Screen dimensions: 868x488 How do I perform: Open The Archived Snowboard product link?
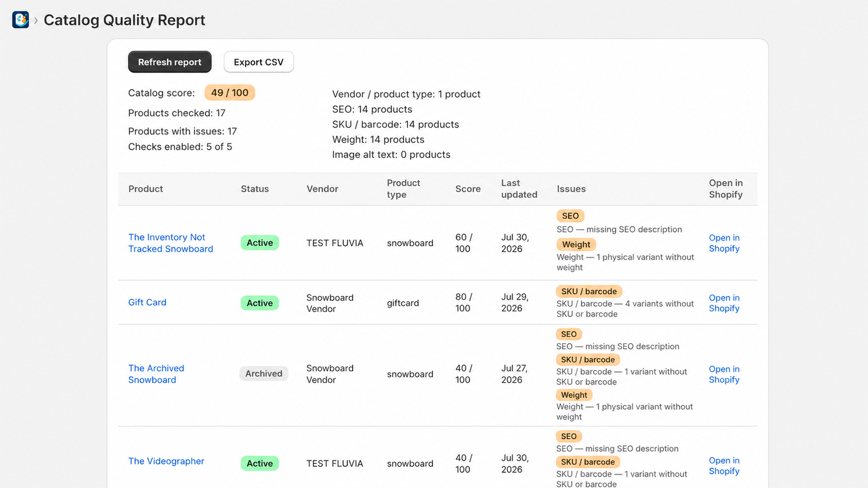156,374
